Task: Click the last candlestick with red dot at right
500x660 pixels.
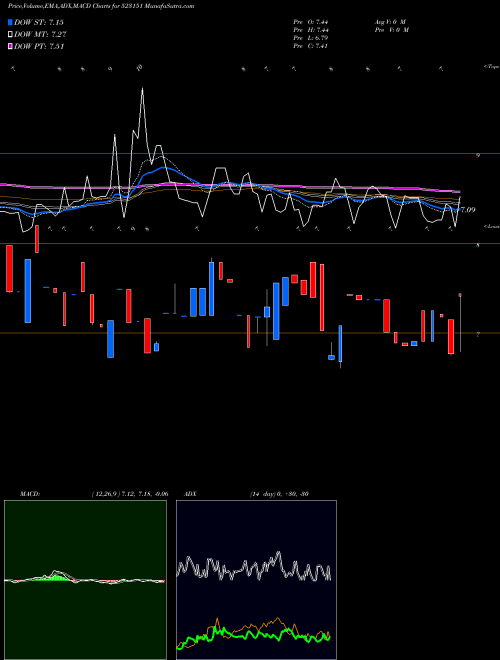Action: pyautogui.click(x=460, y=323)
